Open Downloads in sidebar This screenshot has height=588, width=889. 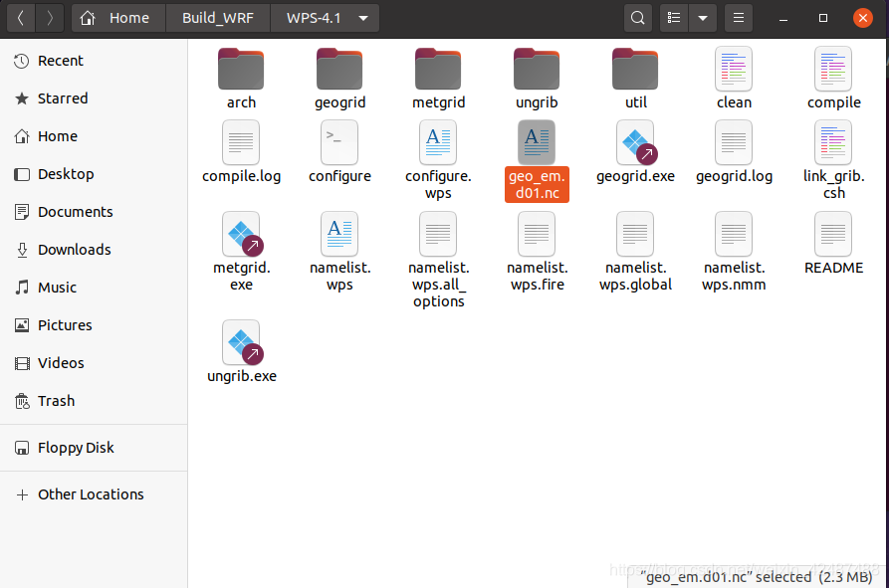[x=94, y=250]
